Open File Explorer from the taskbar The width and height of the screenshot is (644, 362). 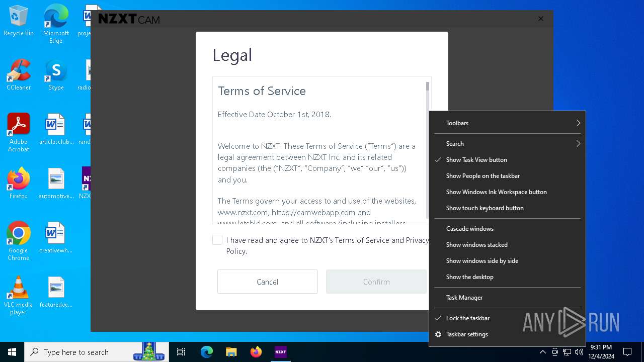[231, 352]
